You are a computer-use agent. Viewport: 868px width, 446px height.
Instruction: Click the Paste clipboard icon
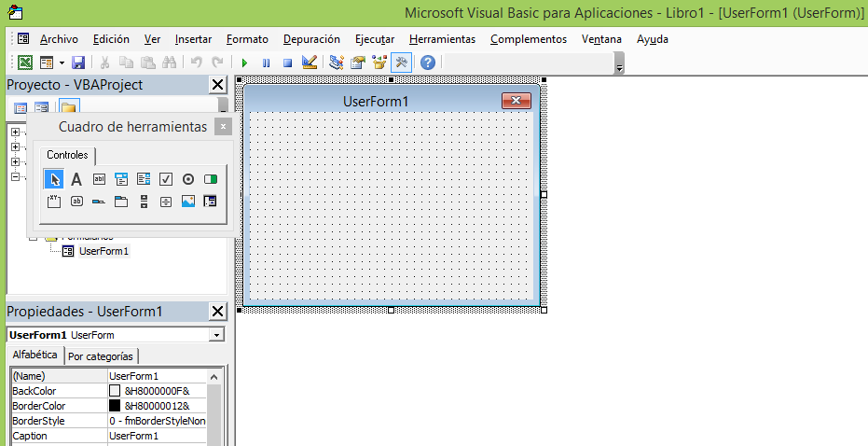148,63
